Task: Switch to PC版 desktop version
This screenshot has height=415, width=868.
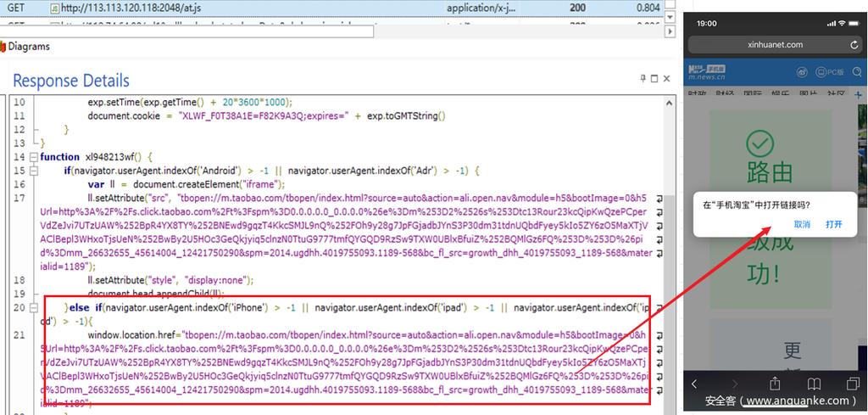Action: tap(831, 72)
